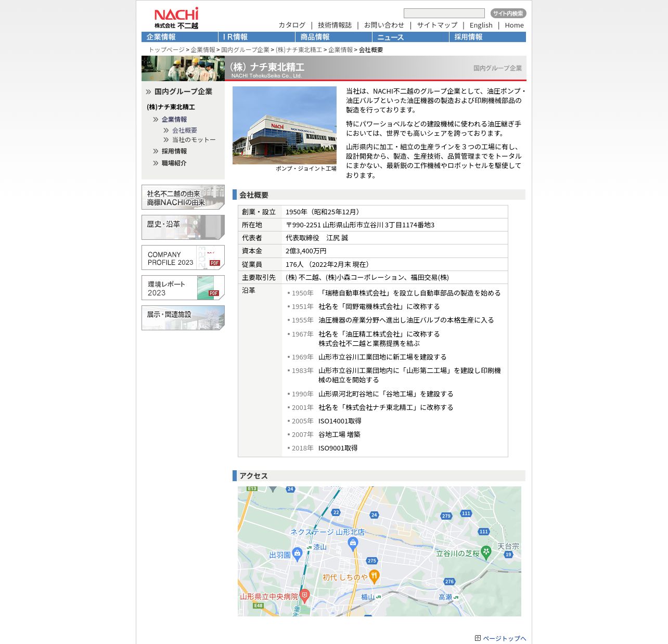668x644 pixels.
Task: Click the arrow icon beside ページトップへ
Action: [x=478, y=638]
